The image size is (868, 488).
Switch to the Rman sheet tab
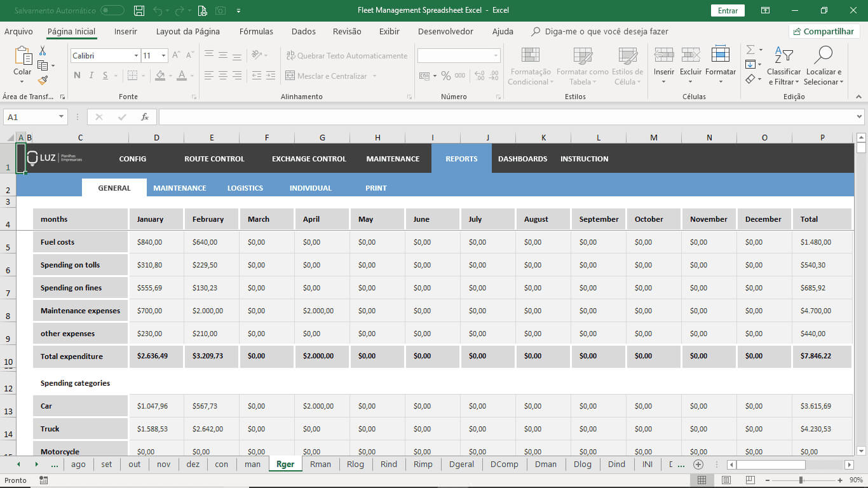point(320,464)
